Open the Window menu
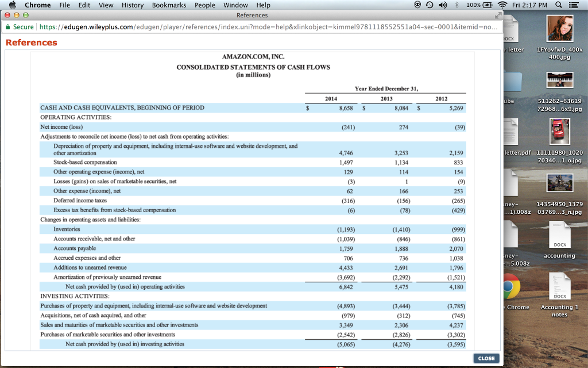Screen dimensions: 588x368 pos(235,5)
